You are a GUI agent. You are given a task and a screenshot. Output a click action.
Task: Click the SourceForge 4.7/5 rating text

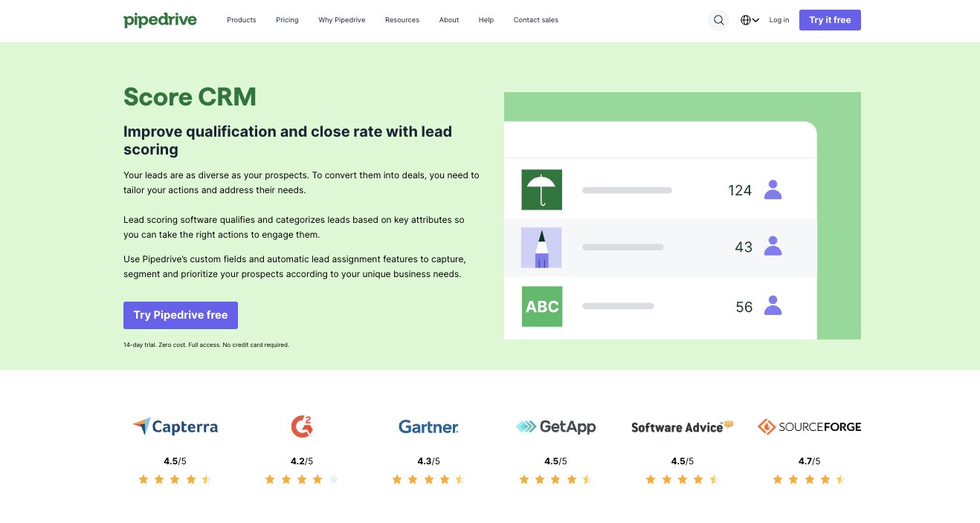click(x=809, y=461)
